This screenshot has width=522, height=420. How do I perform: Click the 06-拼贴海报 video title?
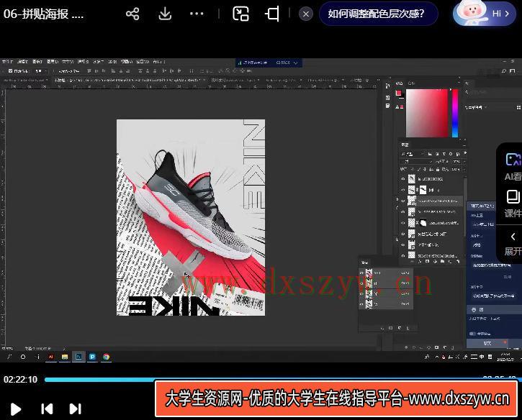[x=43, y=14]
